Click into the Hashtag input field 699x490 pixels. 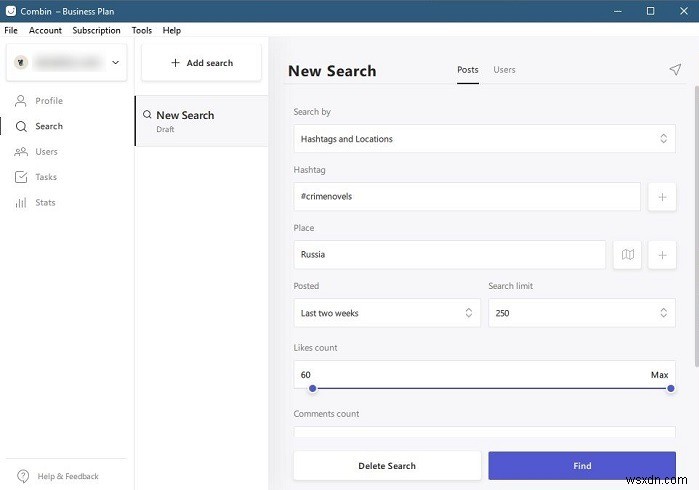(467, 197)
